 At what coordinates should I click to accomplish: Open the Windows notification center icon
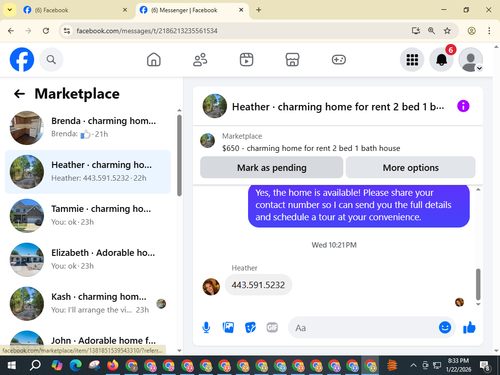pyautogui.click(x=485, y=366)
